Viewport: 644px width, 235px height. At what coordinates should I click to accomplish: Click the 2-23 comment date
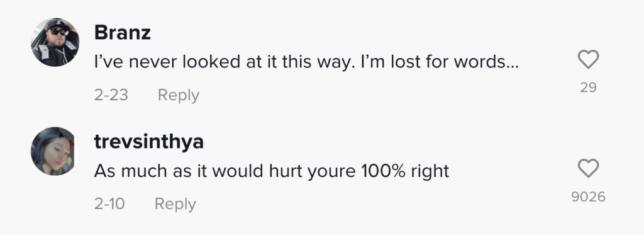[111, 95]
